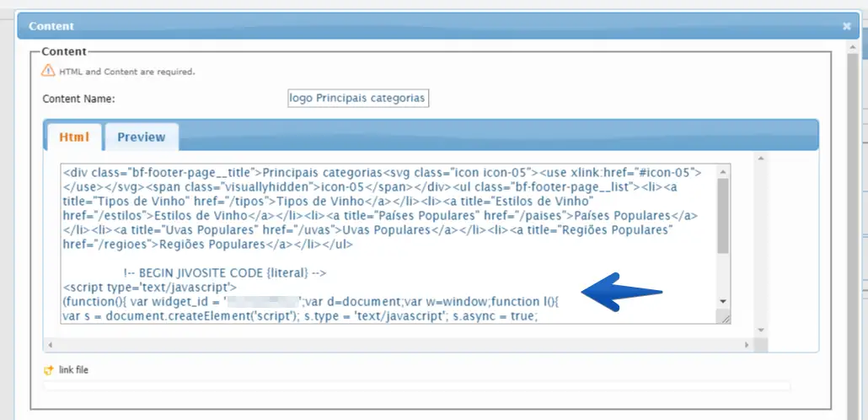Screen dimensions: 868x420
Task: Click the script type='text/javascript' line
Action: [x=150, y=288]
